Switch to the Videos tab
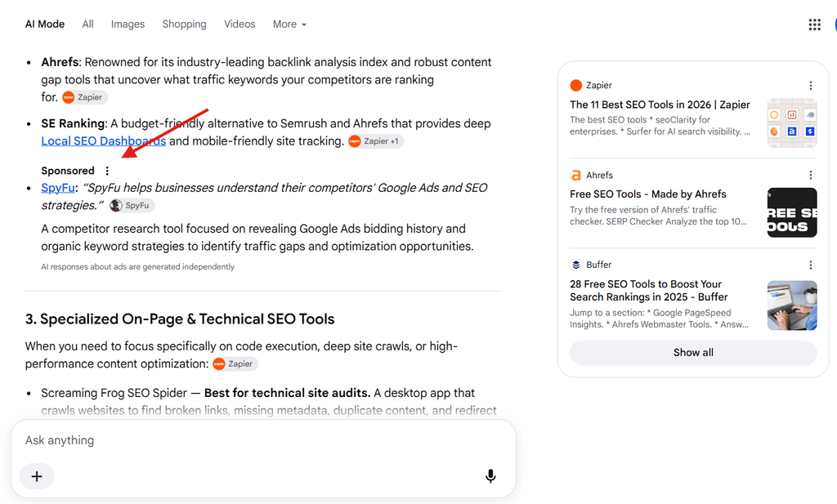The image size is (837, 504). [x=239, y=24]
